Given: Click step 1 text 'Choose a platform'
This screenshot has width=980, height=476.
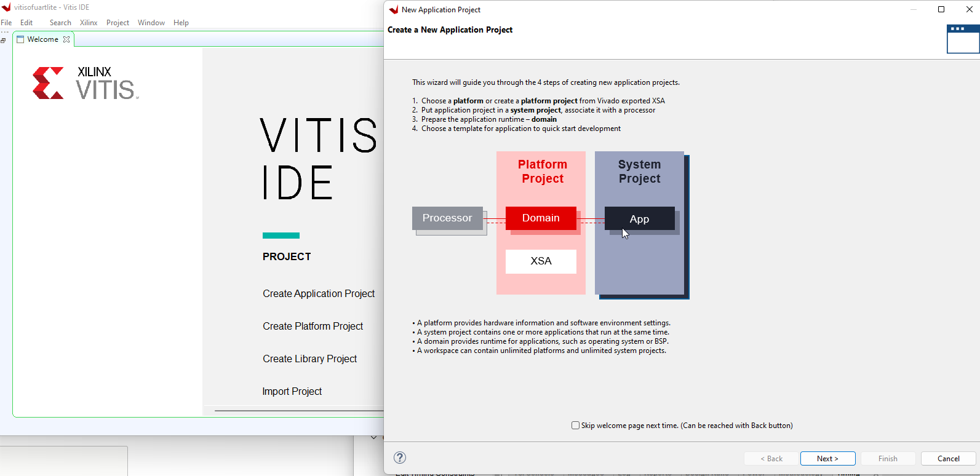Looking at the screenshot, I should (x=452, y=101).
